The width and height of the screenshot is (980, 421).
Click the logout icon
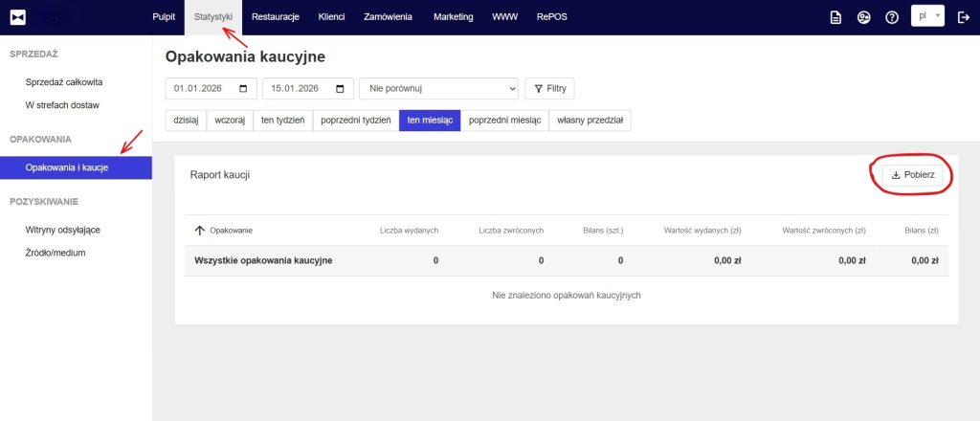tap(963, 17)
